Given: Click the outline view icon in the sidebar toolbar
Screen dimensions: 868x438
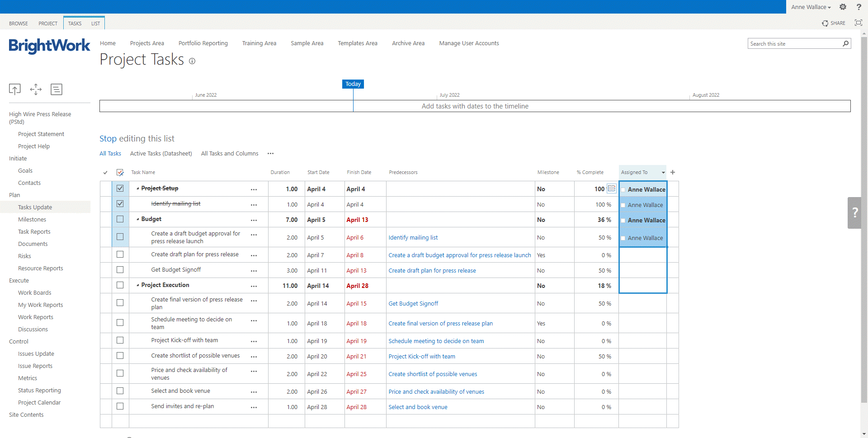Looking at the screenshot, I should pos(57,89).
